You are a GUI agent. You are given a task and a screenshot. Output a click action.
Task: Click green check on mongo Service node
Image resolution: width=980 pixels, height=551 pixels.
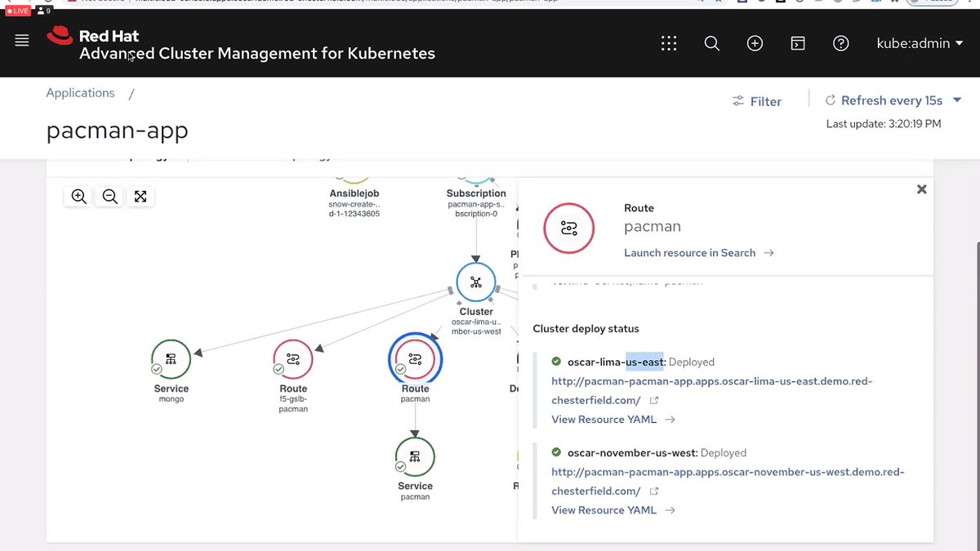(157, 370)
